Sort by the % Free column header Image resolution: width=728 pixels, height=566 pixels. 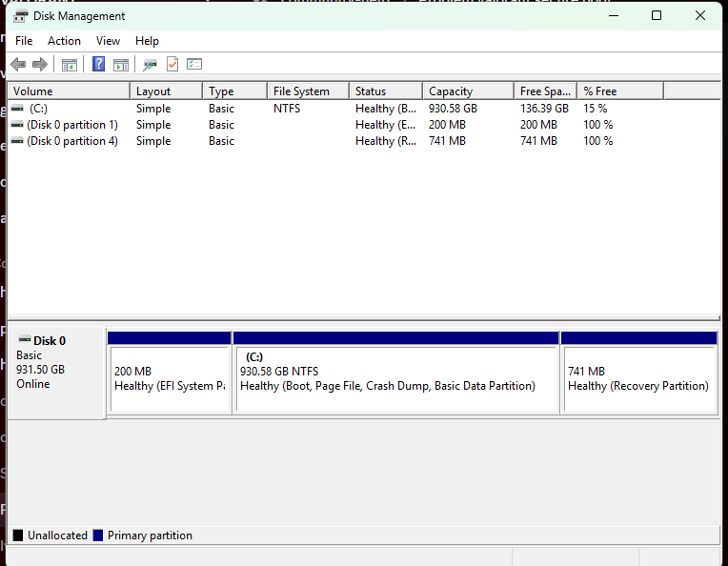click(x=620, y=91)
